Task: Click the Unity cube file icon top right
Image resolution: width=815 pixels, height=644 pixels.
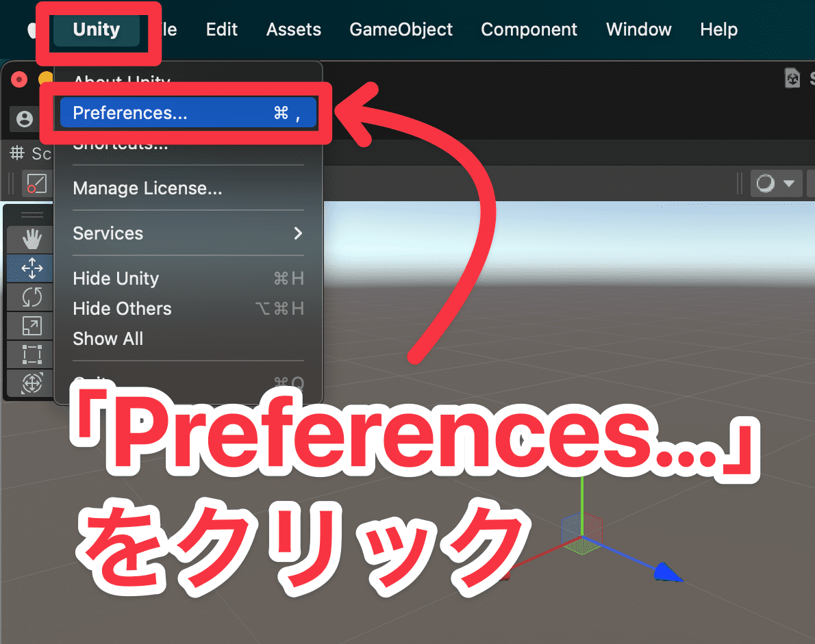Action: [x=792, y=78]
